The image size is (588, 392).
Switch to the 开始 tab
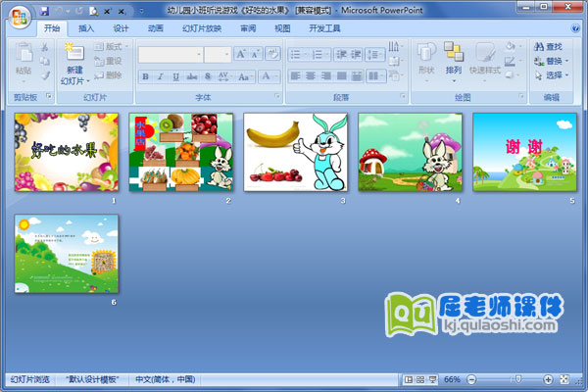(52, 28)
